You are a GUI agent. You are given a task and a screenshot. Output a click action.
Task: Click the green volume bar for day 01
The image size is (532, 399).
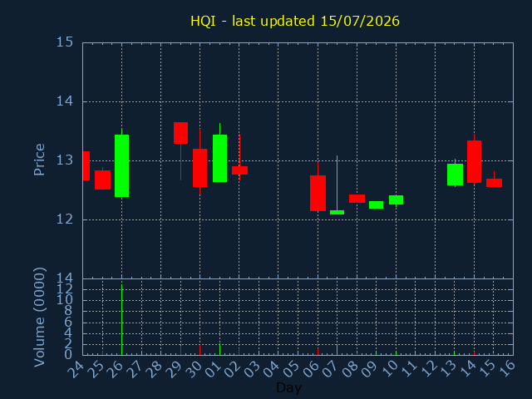coord(219,349)
